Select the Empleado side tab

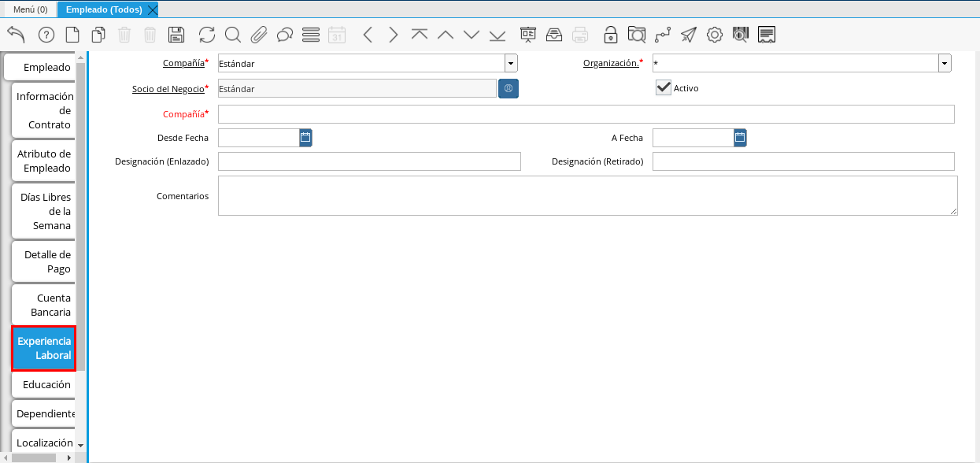coord(39,67)
